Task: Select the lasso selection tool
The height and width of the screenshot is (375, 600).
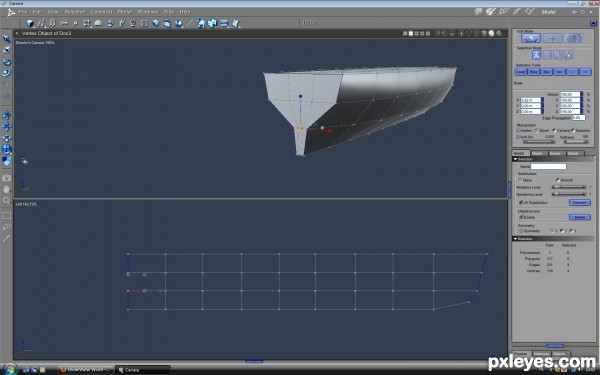Action: point(7,227)
